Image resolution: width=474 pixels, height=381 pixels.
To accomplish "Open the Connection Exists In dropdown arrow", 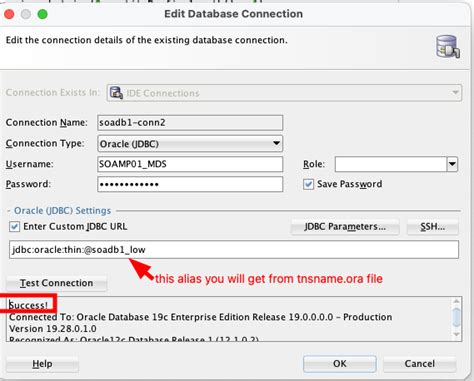I will click(x=455, y=92).
